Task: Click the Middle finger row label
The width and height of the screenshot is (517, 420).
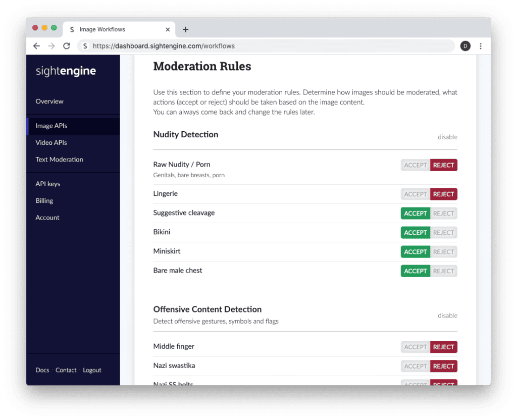Action: (x=174, y=346)
